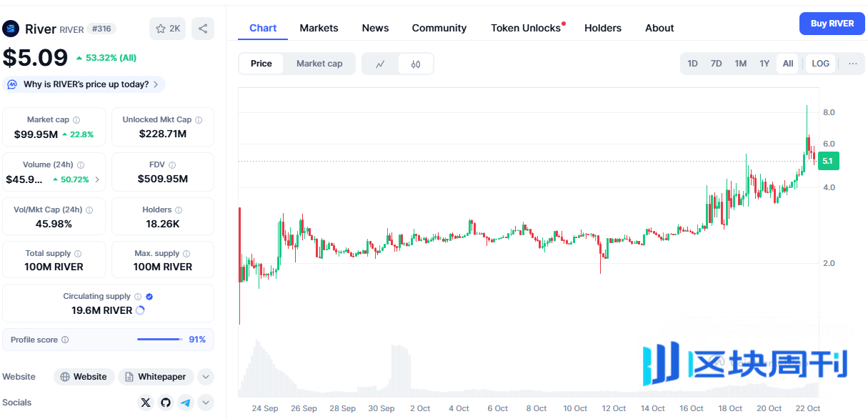Image resolution: width=868 pixels, height=419 pixels.
Task: Switch to line chart icon
Action: (380, 64)
